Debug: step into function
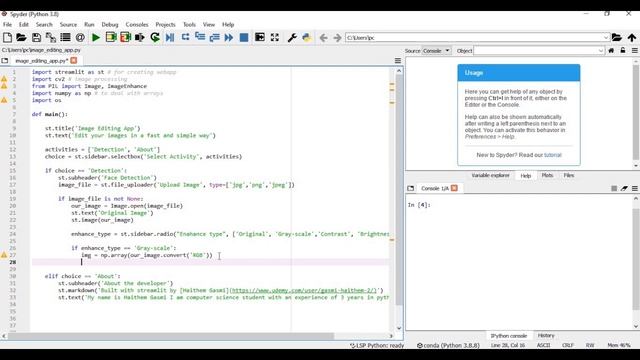 pyautogui.click(x=200, y=38)
